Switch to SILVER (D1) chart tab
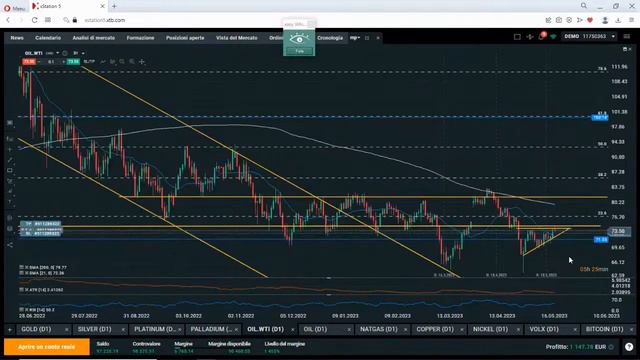Image resolution: width=640 pixels, height=360 pixels. (x=94, y=329)
